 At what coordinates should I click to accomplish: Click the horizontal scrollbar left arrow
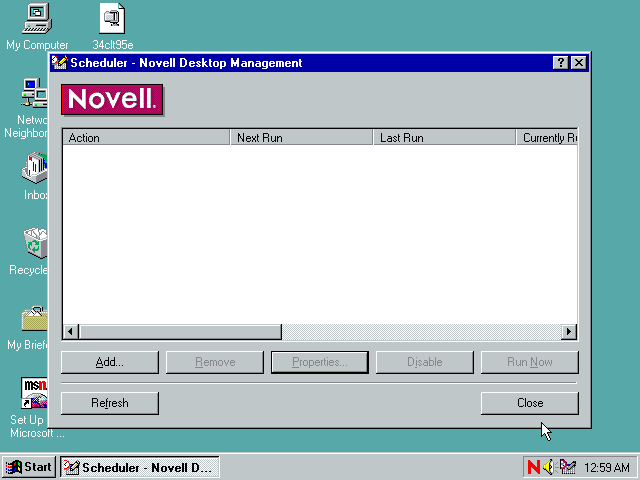pyautogui.click(x=71, y=331)
